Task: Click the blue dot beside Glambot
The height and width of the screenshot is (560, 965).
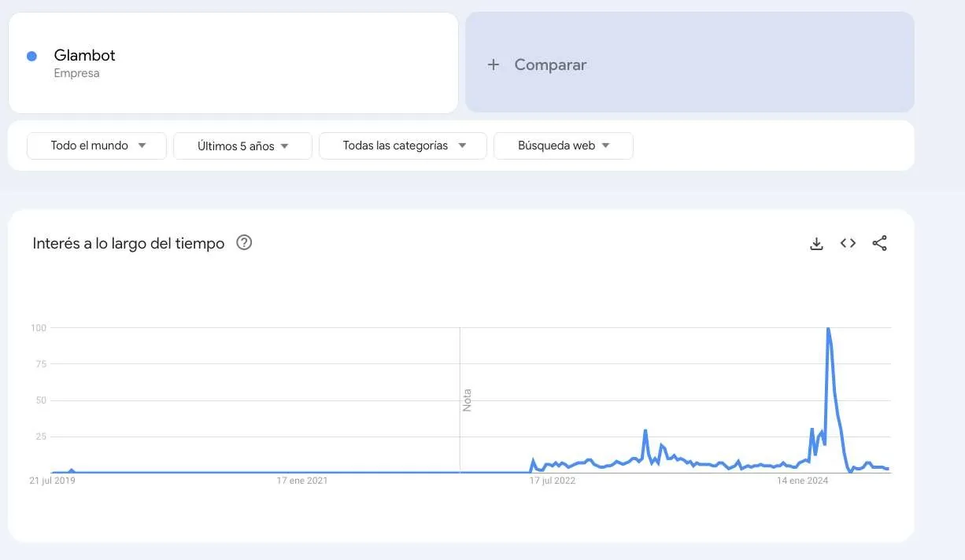Action: point(32,56)
